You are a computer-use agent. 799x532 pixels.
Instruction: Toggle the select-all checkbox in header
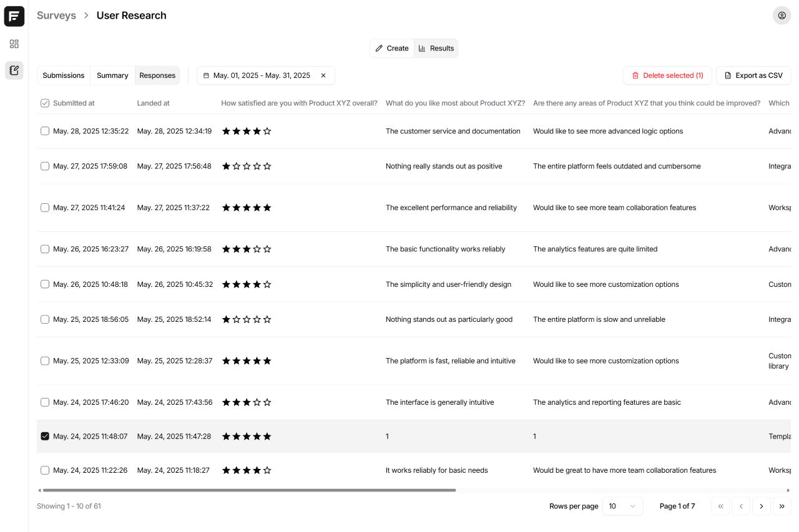(x=45, y=104)
